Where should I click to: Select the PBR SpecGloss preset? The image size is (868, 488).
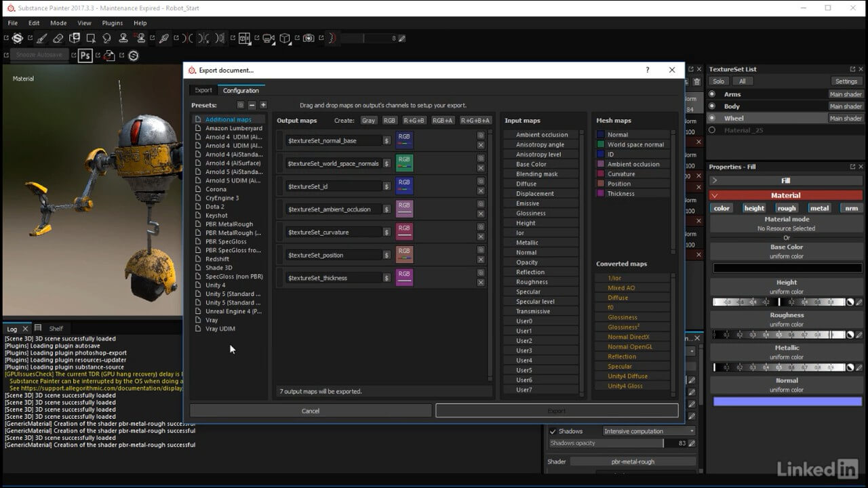tap(226, 241)
